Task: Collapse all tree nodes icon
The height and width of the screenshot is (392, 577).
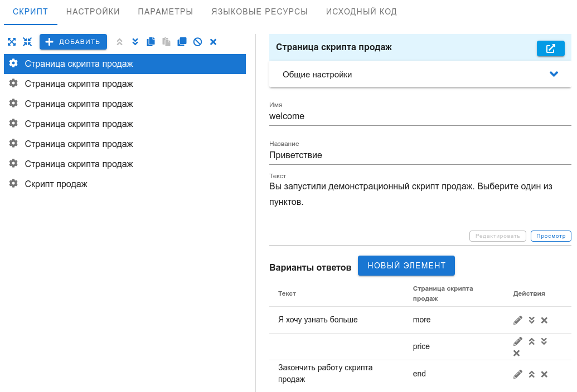Action: 27,42
